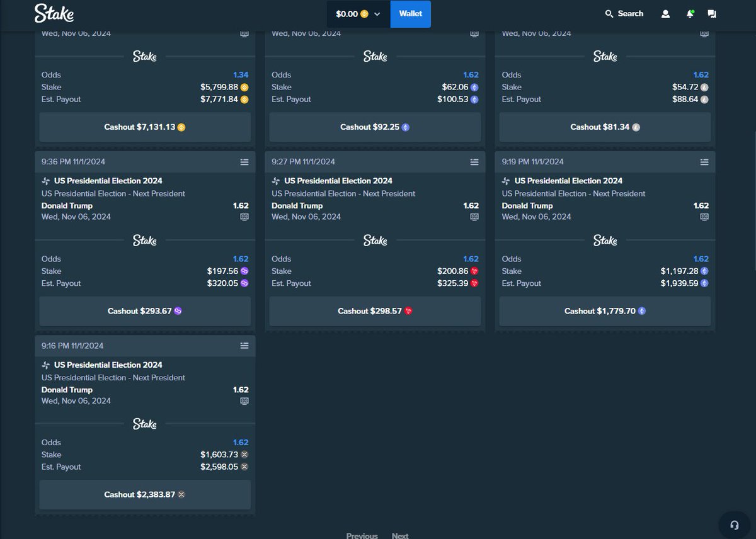Screen dimensions: 756x539
Task: Cash out the bet for $81.34
Action: point(605,127)
